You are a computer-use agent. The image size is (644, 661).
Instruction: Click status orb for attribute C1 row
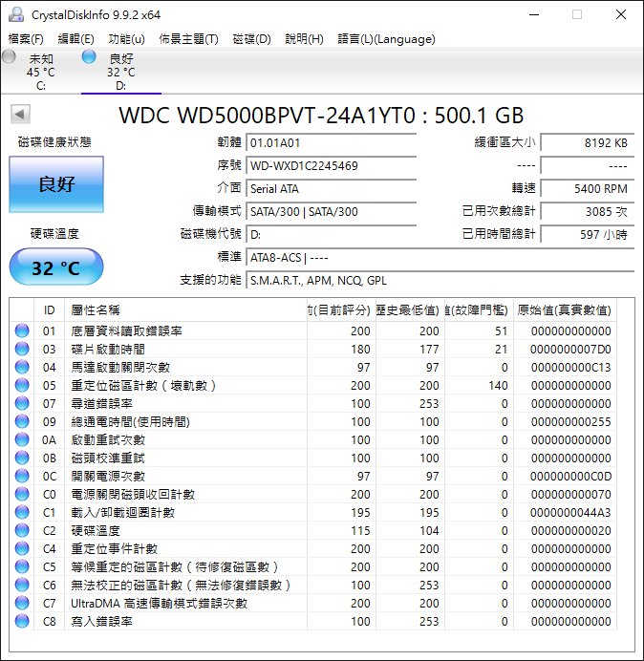[22, 512]
